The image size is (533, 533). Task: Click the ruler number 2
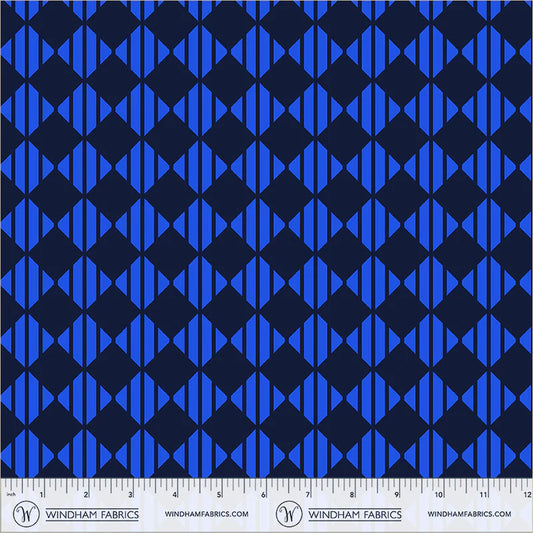[x=86, y=495]
